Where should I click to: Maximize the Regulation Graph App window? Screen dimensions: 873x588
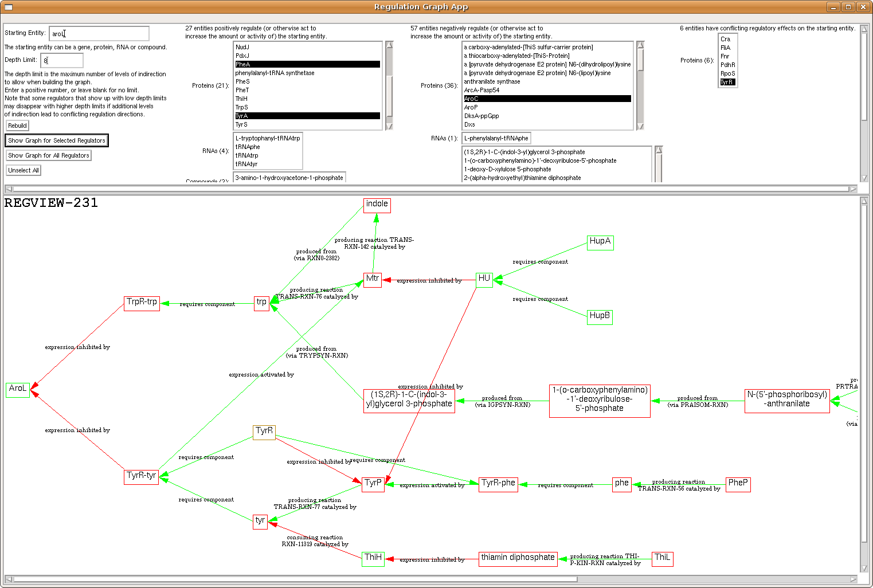coord(848,7)
